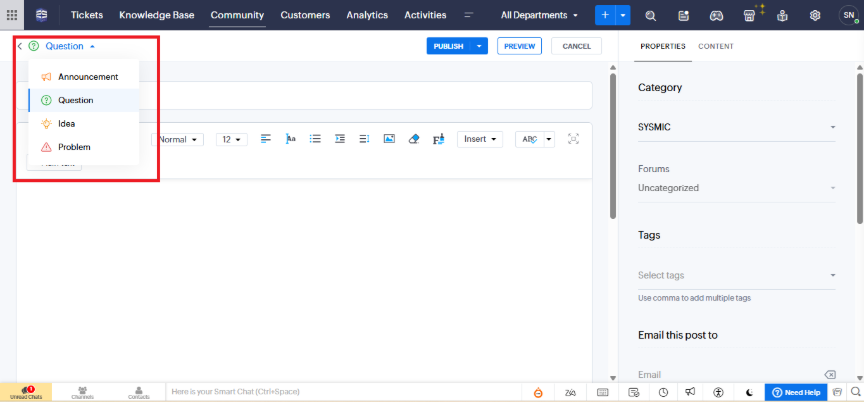The height and width of the screenshot is (402, 864).
Task: Expand the SYSMIC category dropdown
Action: pyautogui.click(x=832, y=127)
